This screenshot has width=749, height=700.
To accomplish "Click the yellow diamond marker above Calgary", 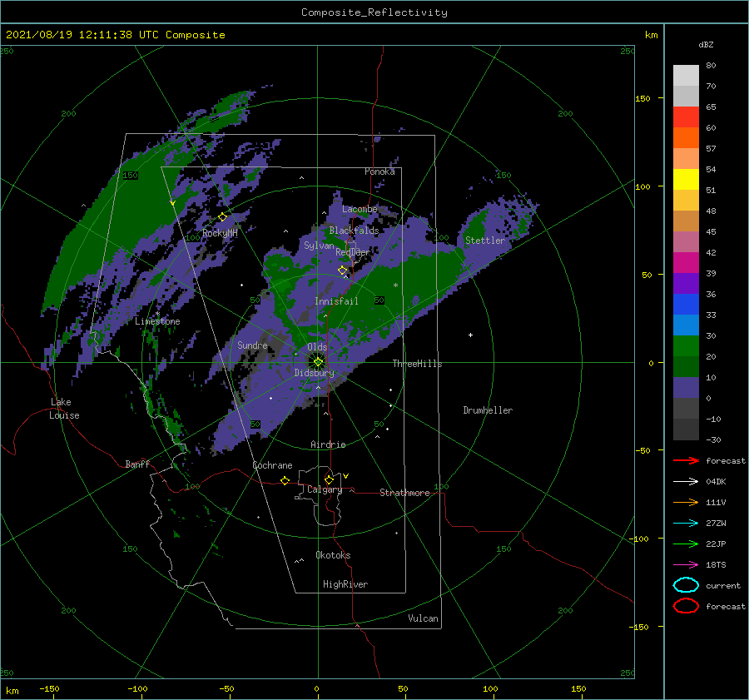I will coord(329,479).
